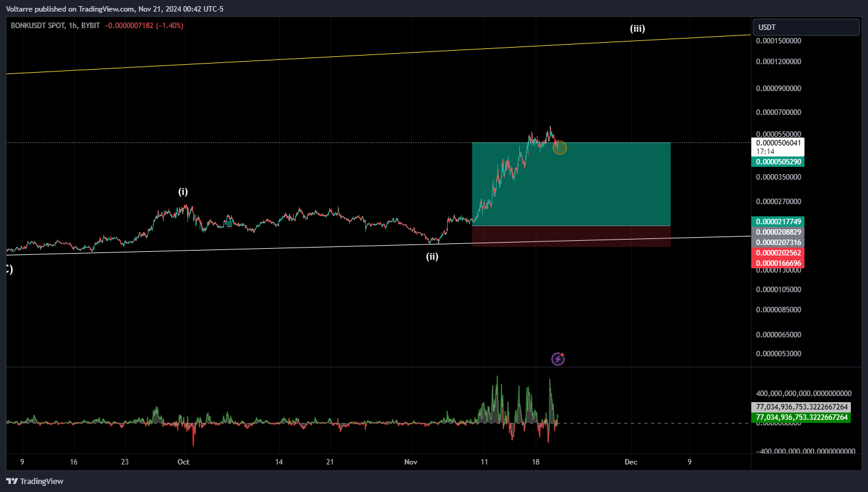Select the (i) wave label
Viewport: 868px width, 492px height.
pos(183,192)
